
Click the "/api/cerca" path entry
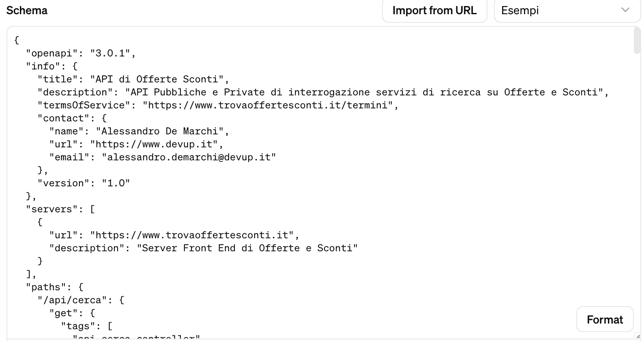(75, 300)
